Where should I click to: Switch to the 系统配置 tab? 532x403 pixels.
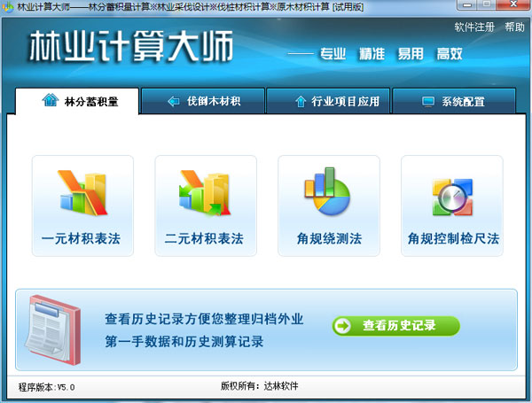click(454, 101)
